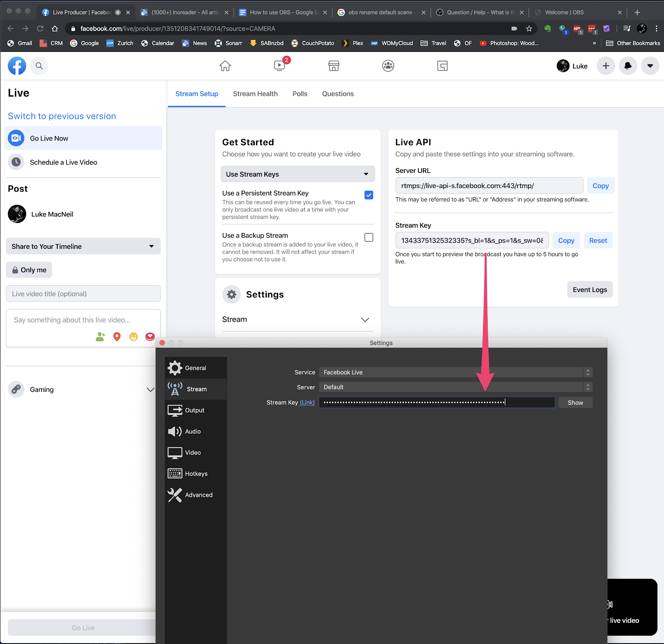Open Gmail bookmark
664x644 pixels.
[20, 43]
